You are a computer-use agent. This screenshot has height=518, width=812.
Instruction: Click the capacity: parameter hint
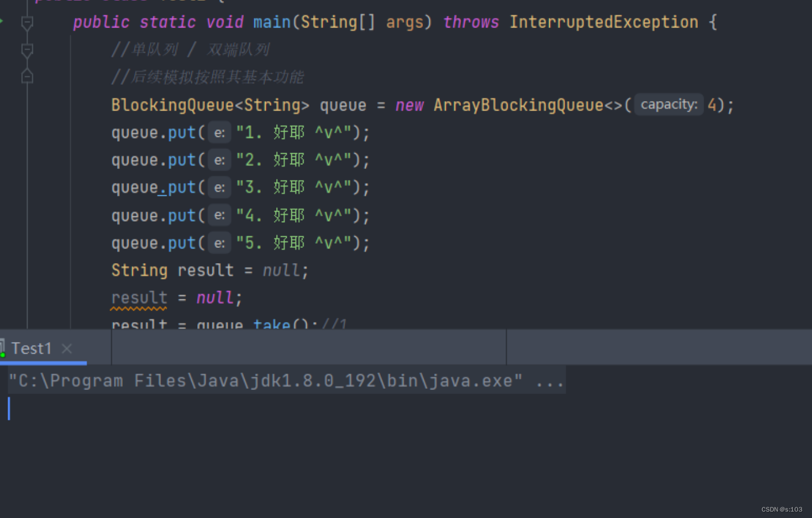click(669, 105)
